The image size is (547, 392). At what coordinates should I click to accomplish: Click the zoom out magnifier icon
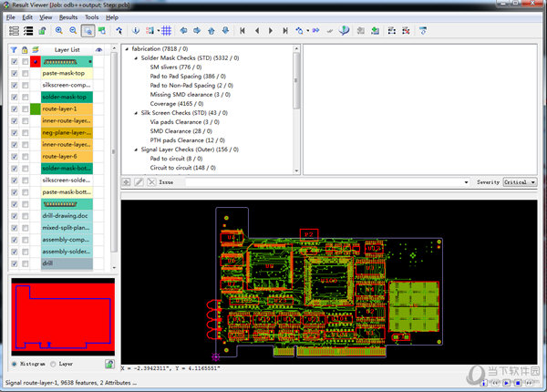point(73,31)
